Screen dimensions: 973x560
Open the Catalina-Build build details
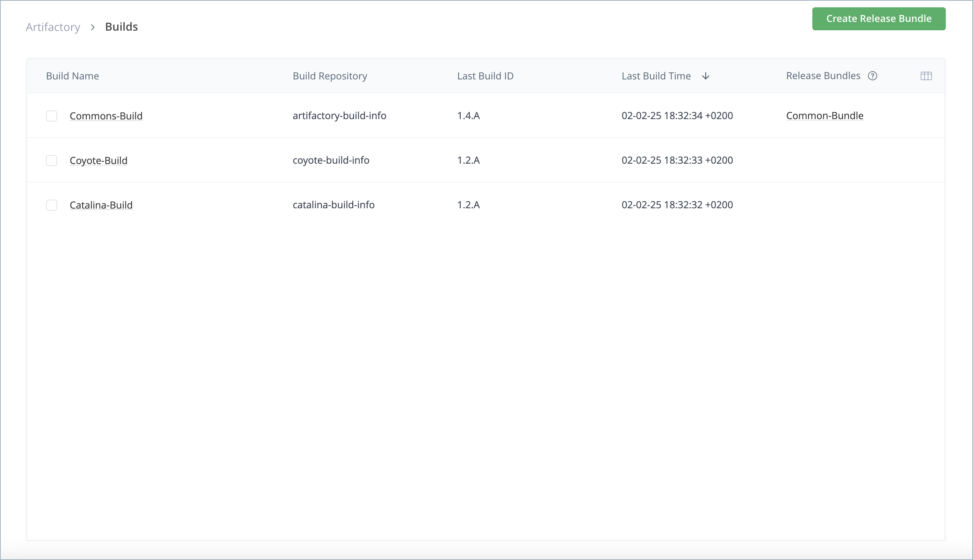click(101, 205)
